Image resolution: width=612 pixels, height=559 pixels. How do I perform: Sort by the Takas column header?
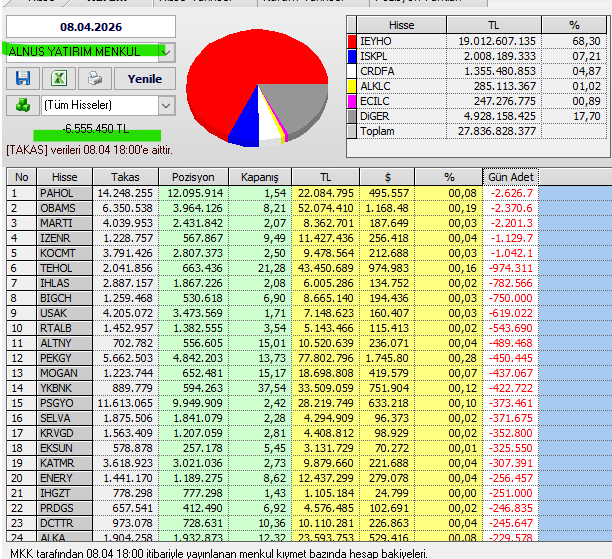pos(125,177)
